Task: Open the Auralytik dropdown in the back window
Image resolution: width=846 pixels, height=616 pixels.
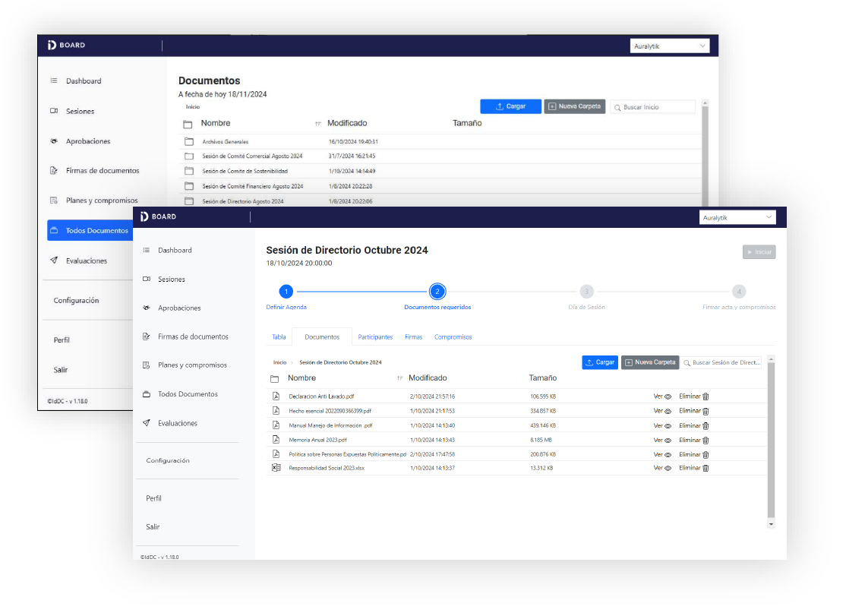Action: pyautogui.click(x=671, y=46)
